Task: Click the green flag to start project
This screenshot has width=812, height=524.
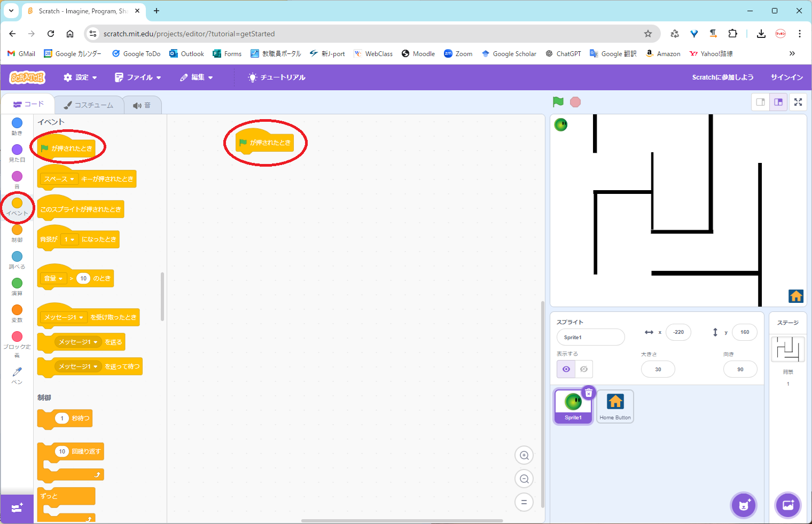Action: [x=558, y=101]
